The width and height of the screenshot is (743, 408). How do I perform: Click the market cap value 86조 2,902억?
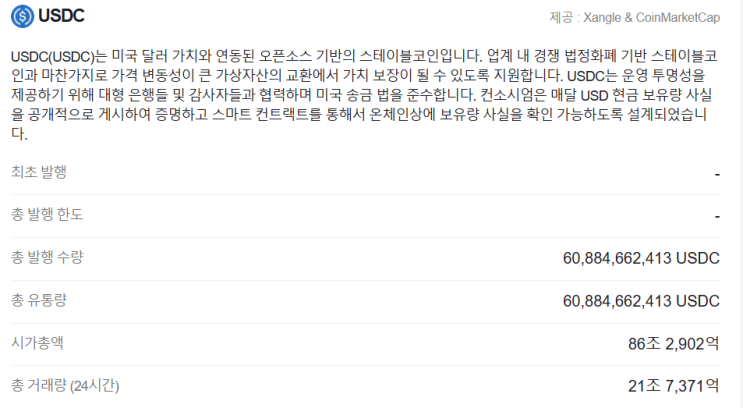[673, 344]
